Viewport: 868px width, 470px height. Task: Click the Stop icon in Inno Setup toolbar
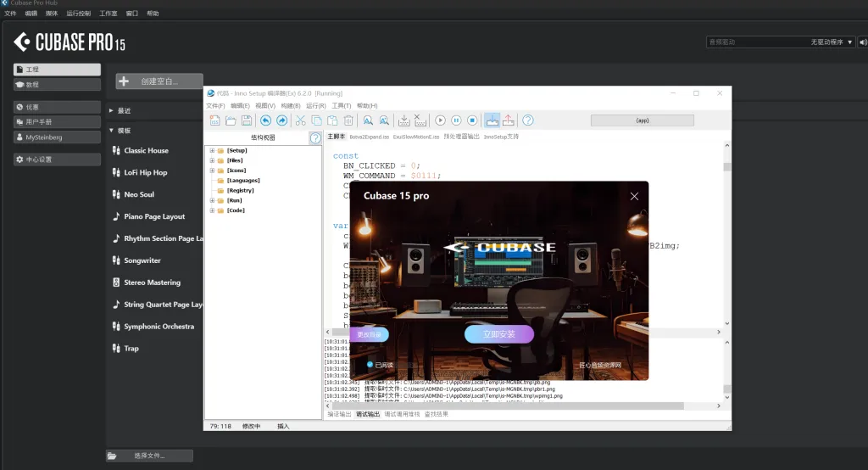click(x=472, y=120)
